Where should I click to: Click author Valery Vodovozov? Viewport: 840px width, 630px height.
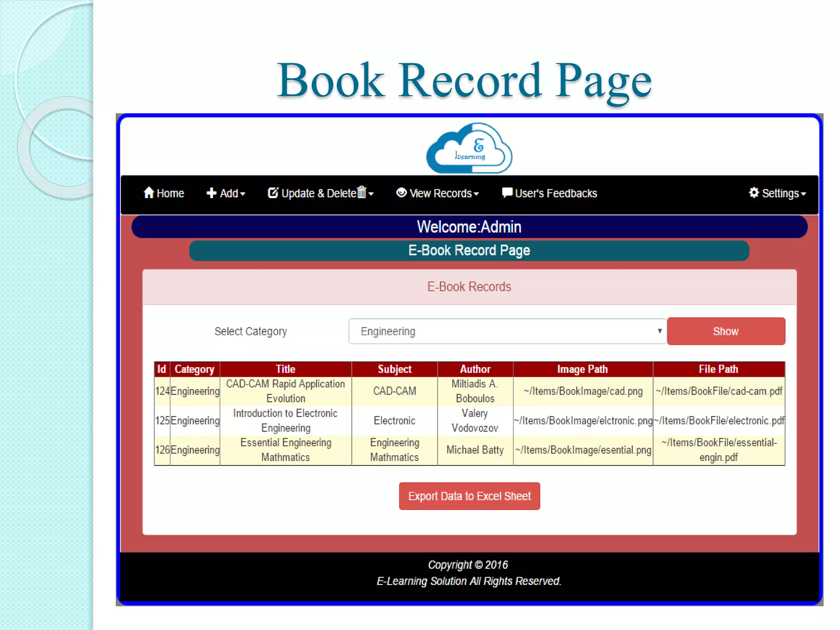(x=475, y=421)
